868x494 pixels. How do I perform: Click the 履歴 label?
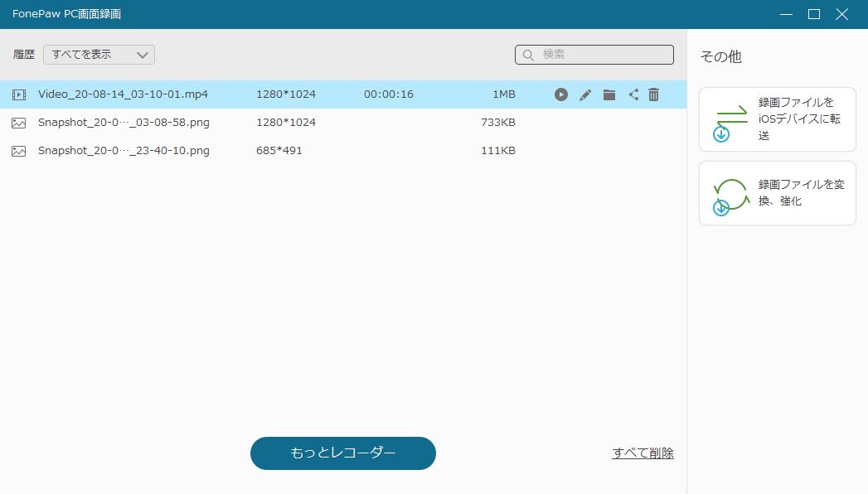(24, 54)
